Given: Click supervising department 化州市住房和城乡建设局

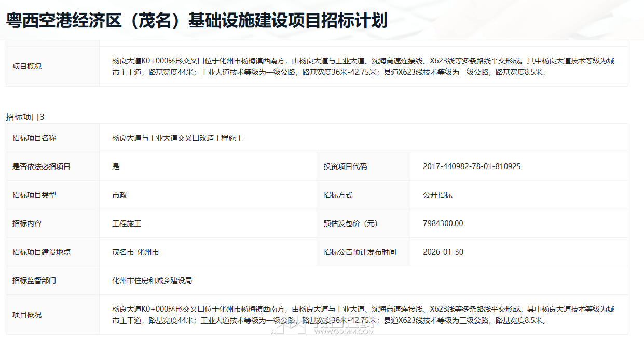Looking at the screenshot, I should click(152, 280).
